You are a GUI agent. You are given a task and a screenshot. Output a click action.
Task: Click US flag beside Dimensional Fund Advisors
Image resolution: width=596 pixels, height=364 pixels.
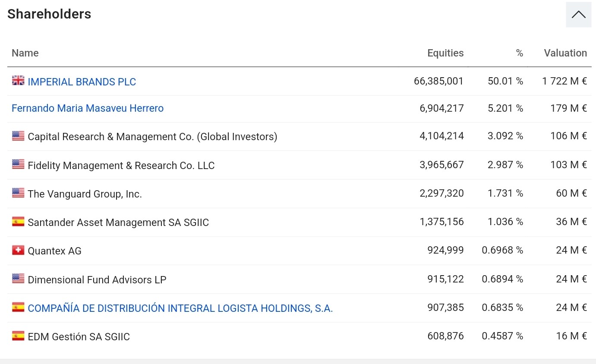point(18,279)
